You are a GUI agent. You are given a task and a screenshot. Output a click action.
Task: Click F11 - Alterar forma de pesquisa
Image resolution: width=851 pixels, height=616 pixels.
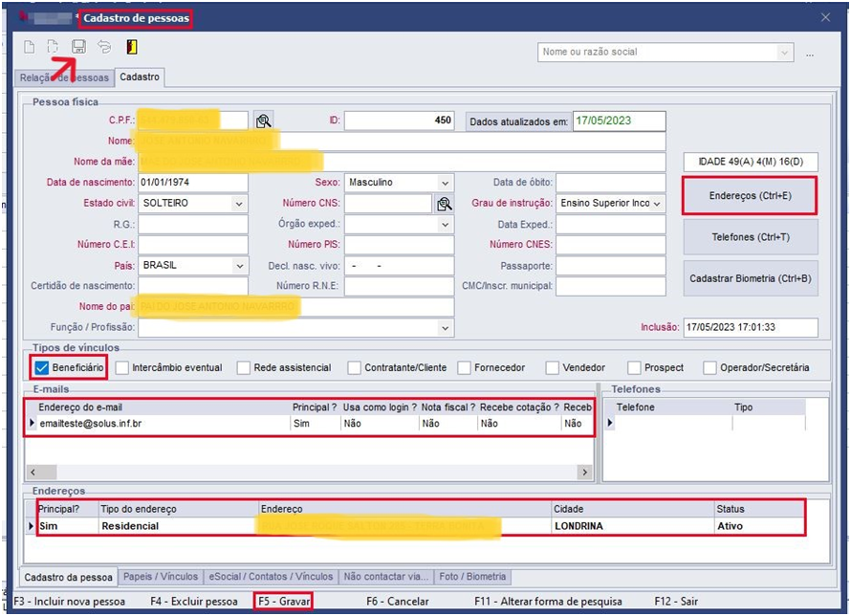pyautogui.click(x=548, y=602)
